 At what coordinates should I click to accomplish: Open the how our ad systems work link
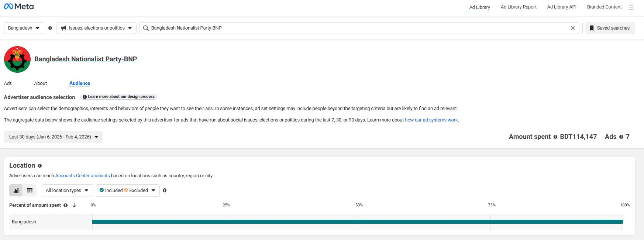pos(431,120)
